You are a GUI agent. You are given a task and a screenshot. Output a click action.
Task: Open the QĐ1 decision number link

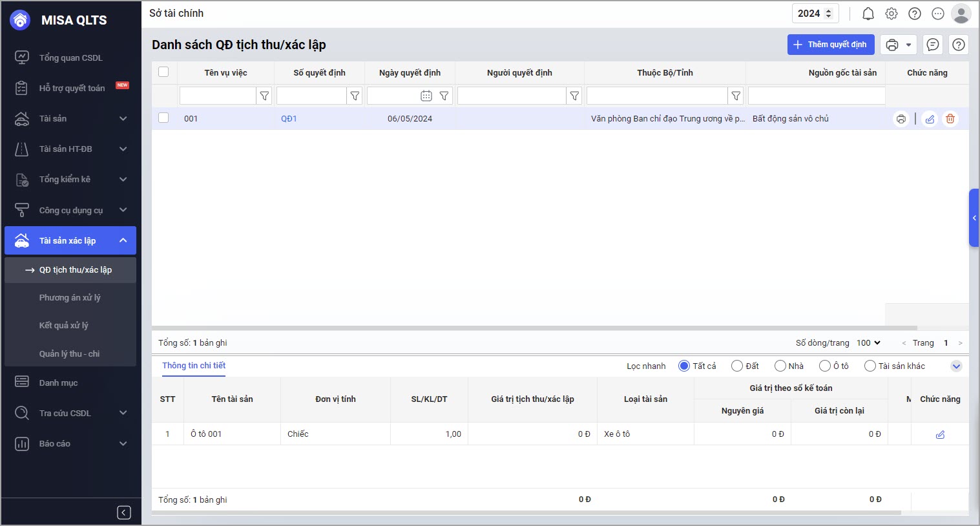[289, 119]
